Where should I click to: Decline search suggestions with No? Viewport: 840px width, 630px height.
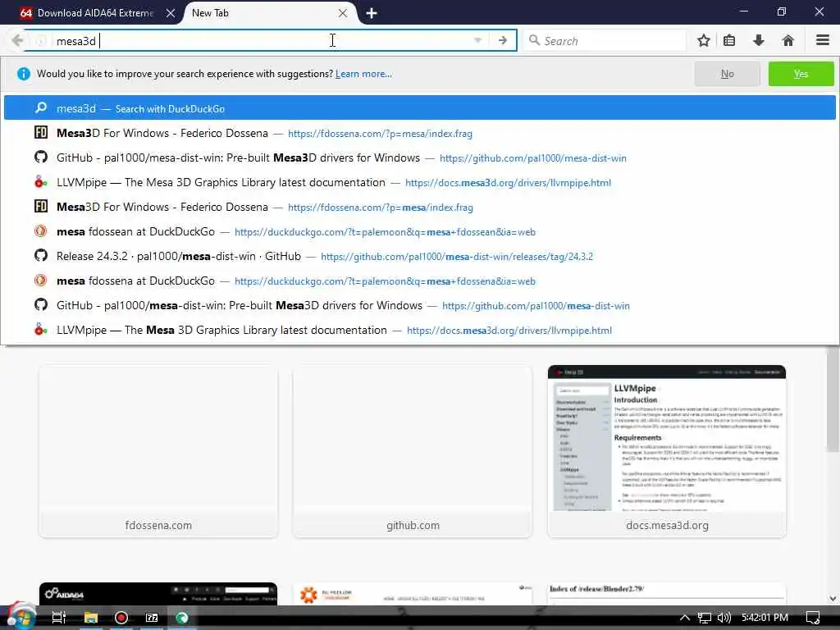tap(727, 74)
